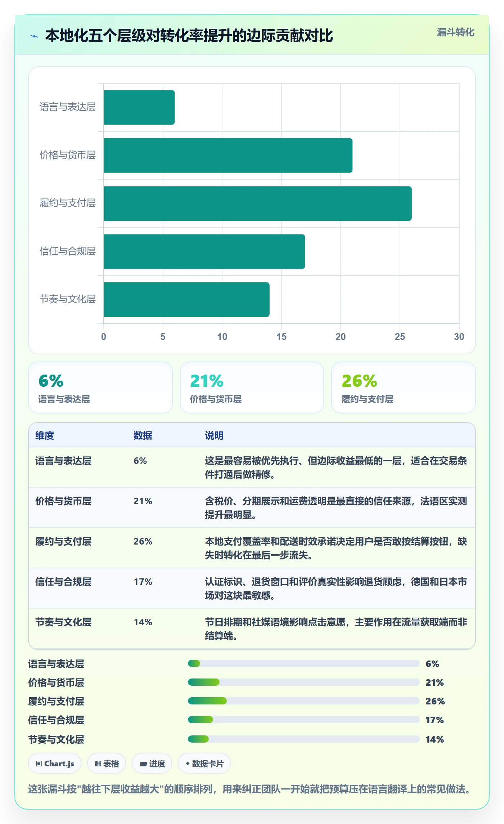Click the 说明 table column header

coord(214,435)
